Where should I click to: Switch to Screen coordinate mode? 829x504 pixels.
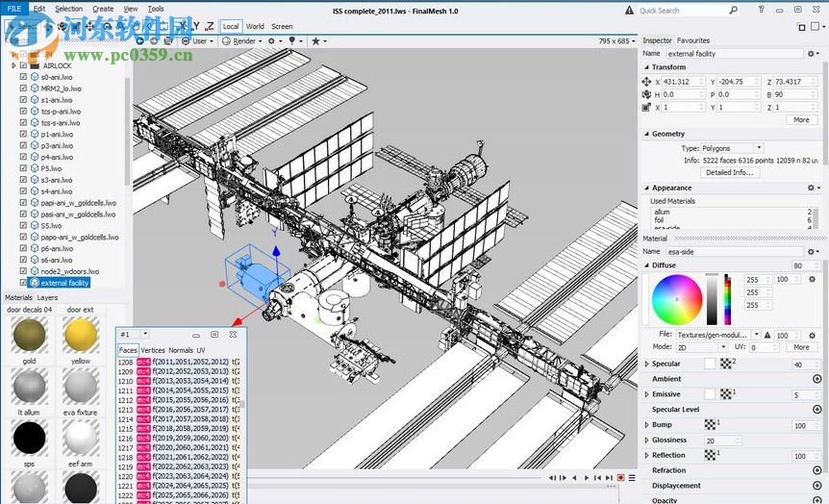[282, 26]
